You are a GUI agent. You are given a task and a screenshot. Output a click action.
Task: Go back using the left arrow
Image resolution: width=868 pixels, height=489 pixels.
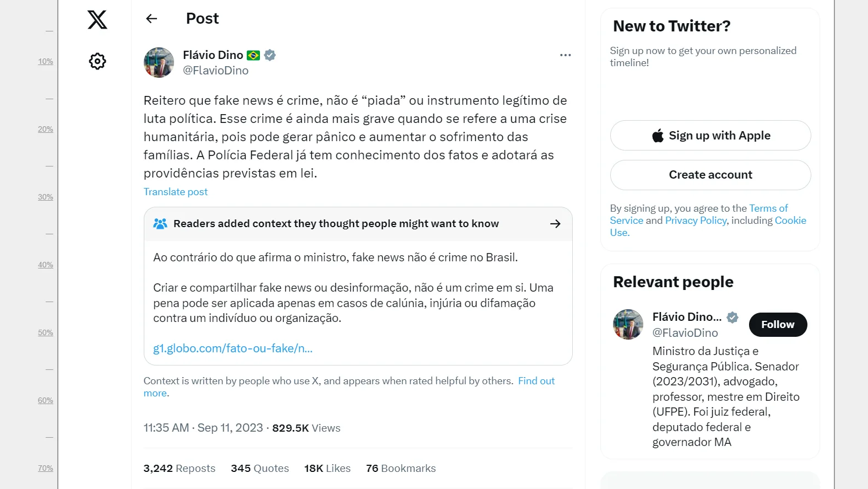[151, 19]
